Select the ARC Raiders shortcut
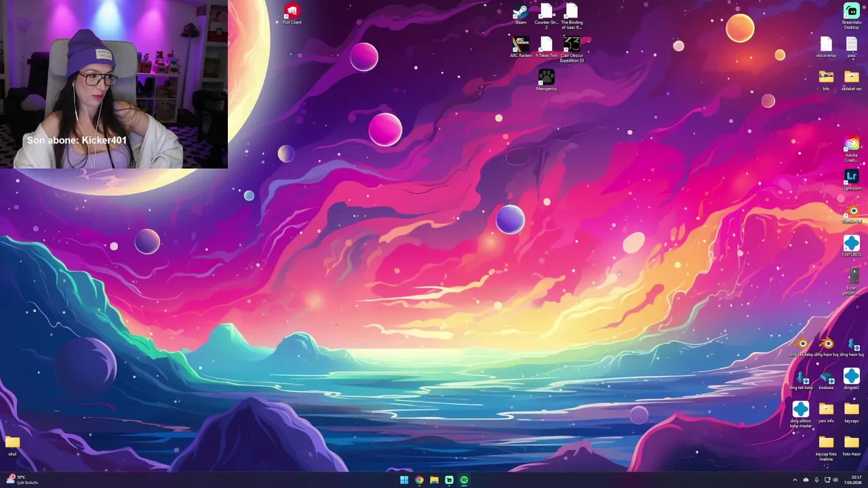 point(521,47)
